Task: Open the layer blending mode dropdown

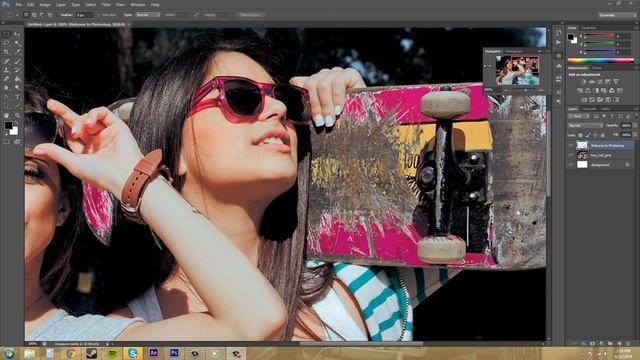Action: pos(585,126)
